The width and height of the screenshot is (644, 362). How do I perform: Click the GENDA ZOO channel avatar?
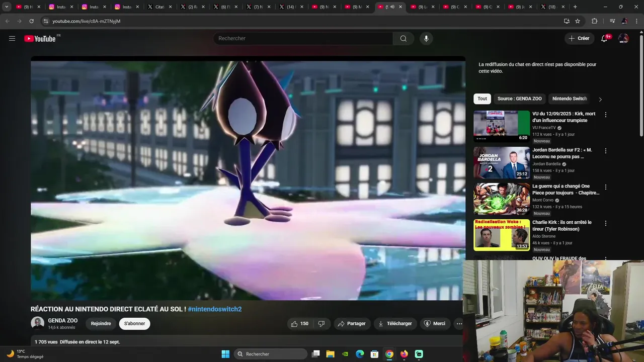(x=37, y=323)
